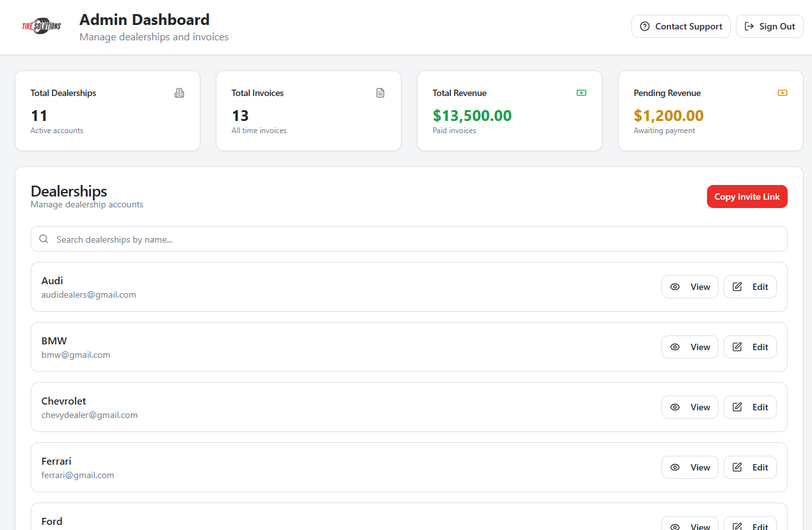Click the magnifier icon in the search bar

[x=44, y=239]
